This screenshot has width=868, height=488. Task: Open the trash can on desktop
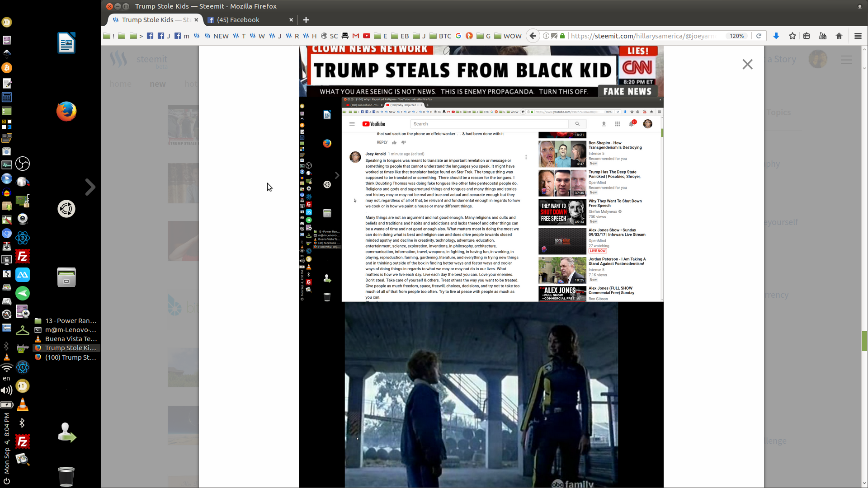[66, 476]
